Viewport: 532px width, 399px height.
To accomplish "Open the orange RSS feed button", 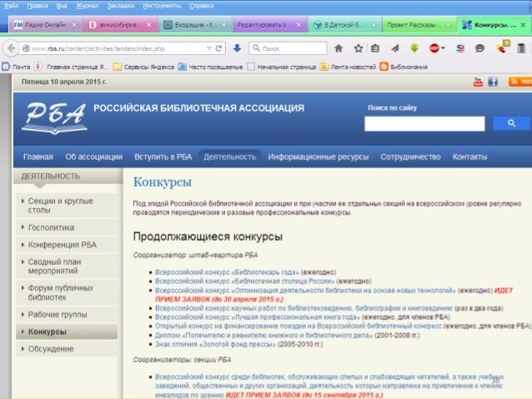I will pyautogui.click(x=520, y=82).
